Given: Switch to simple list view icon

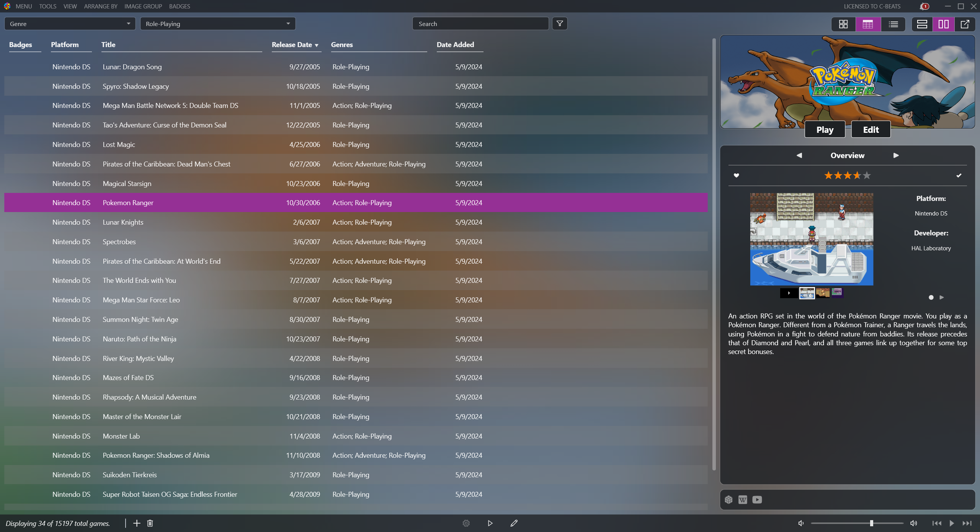Looking at the screenshot, I should (893, 24).
